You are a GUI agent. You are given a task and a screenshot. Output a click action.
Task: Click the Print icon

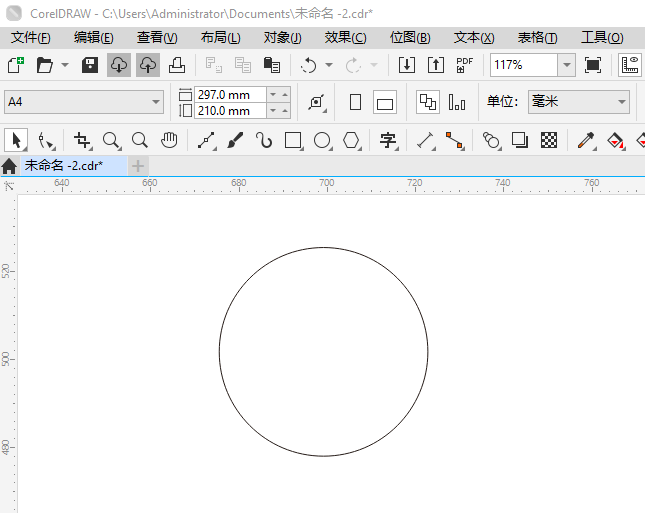[177, 65]
